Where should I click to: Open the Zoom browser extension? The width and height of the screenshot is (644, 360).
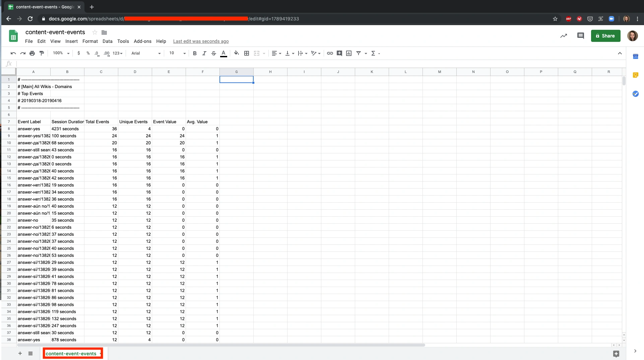[611, 19]
